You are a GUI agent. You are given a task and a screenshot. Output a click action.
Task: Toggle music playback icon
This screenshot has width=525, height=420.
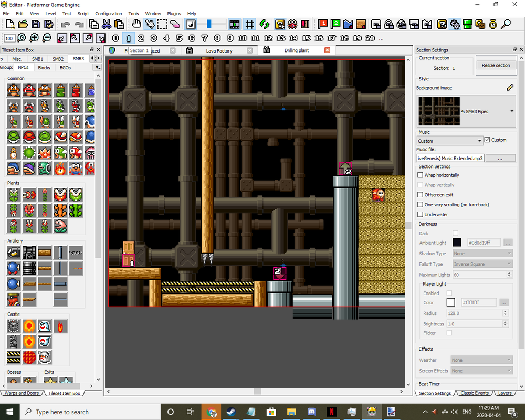[191, 24]
